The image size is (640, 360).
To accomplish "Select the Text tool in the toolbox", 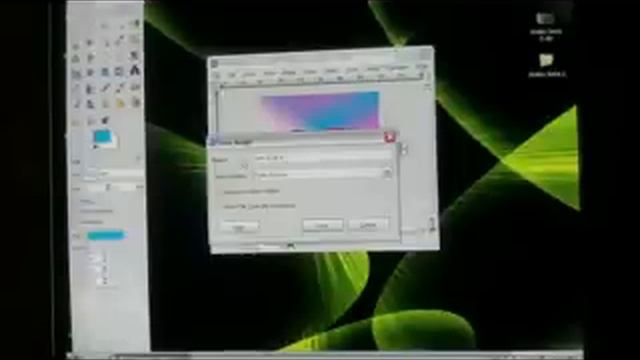I will click(x=135, y=71).
